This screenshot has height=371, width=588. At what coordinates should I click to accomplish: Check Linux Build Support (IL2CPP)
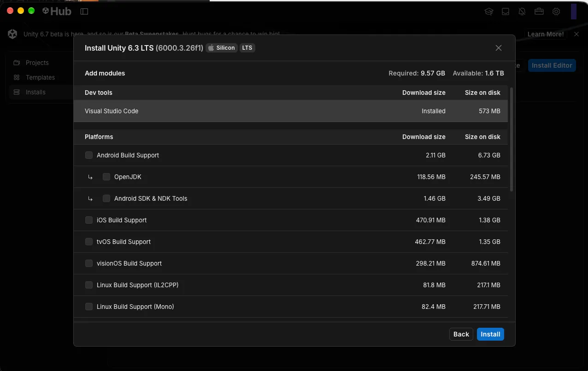click(x=89, y=285)
